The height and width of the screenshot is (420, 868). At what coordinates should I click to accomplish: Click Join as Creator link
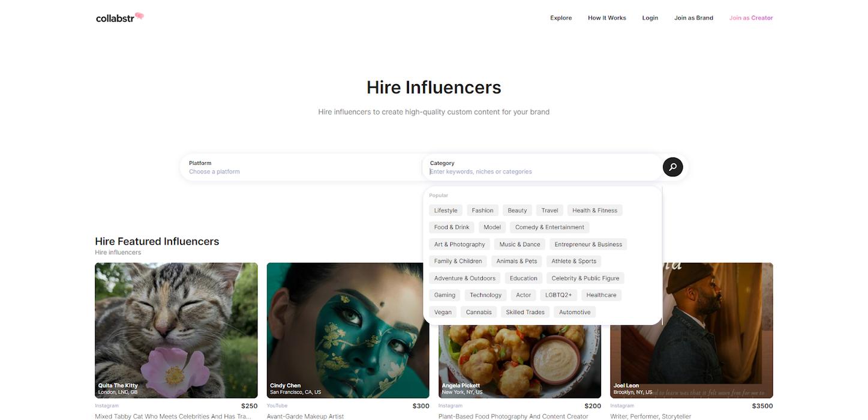pyautogui.click(x=750, y=18)
